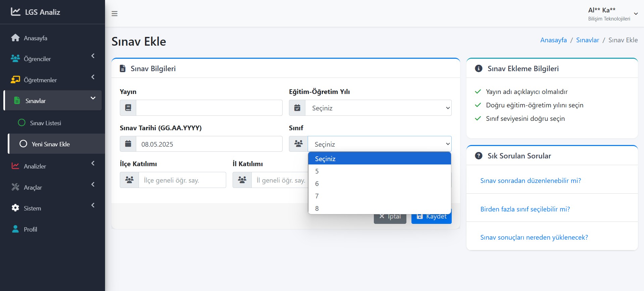Choose option 5 in the Sınıf dropdown
The image size is (644, 291).
click(x=317, y=171)
